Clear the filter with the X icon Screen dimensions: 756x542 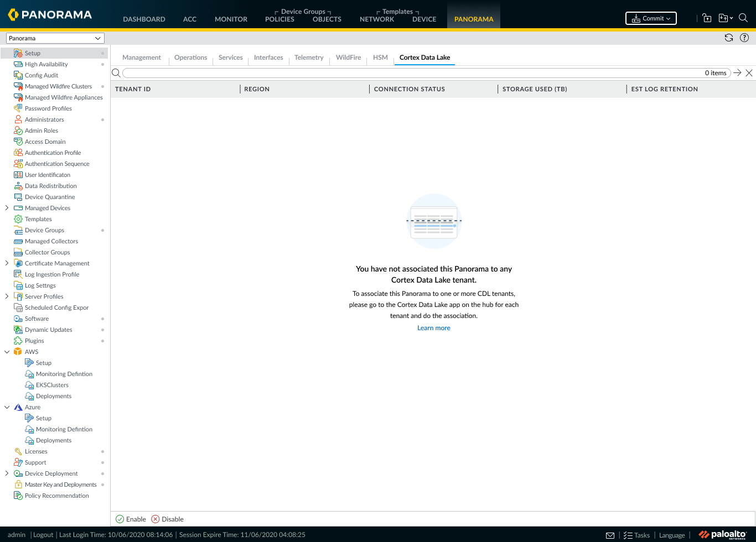click(749, 72)
